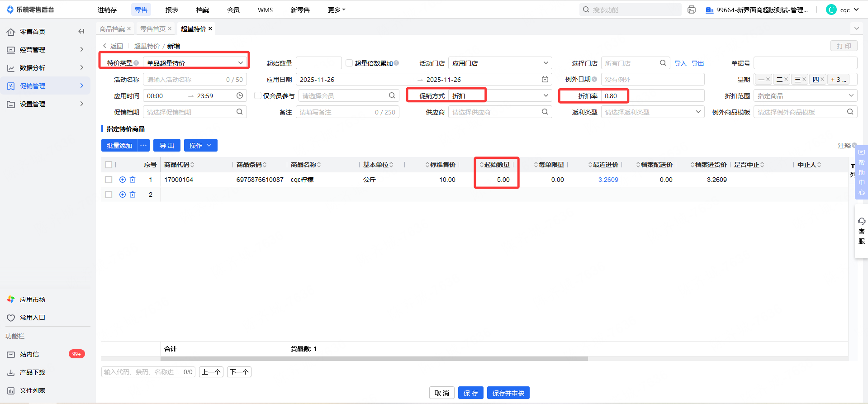Expand the 设置管理 sidebar section
This screenshot has height=404, width=868.
tap(45, 104)
